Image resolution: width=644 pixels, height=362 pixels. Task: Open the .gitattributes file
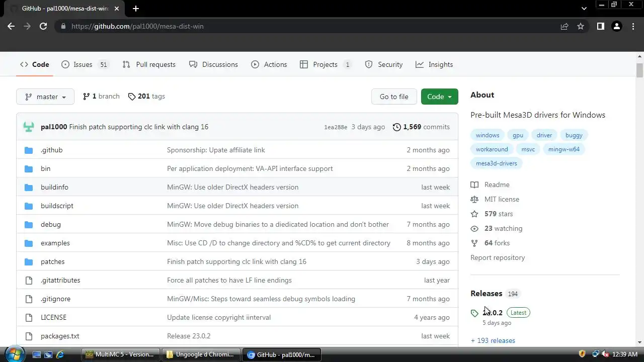pyautogui.click(x=60, y=280)
